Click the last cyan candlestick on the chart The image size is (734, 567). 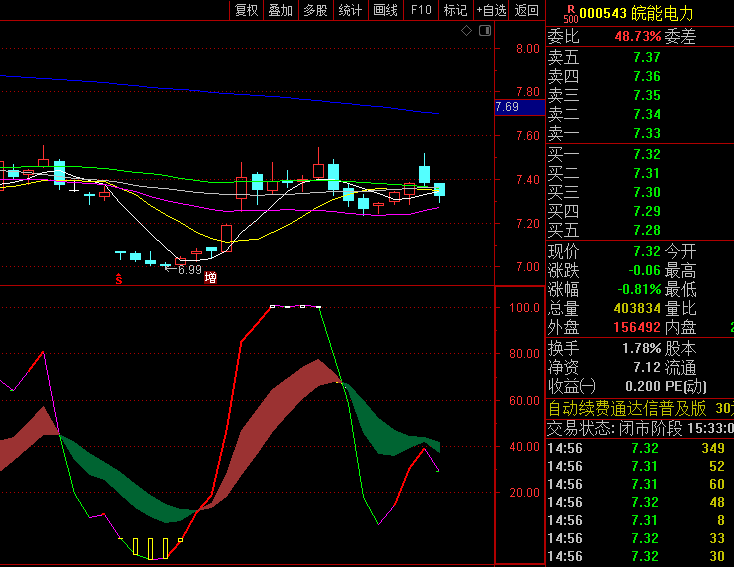(439, 189)
